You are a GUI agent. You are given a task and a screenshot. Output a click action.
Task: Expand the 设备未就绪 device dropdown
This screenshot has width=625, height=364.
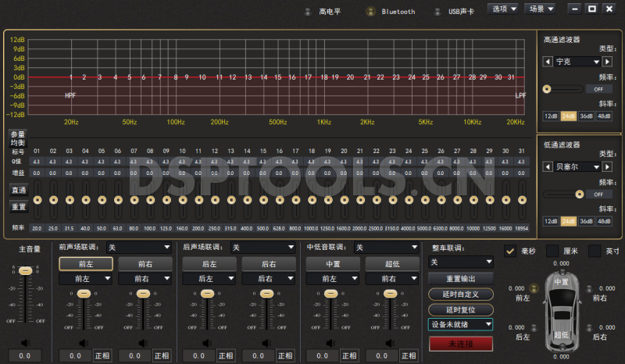pyautogui.click(x=461, y=324)
